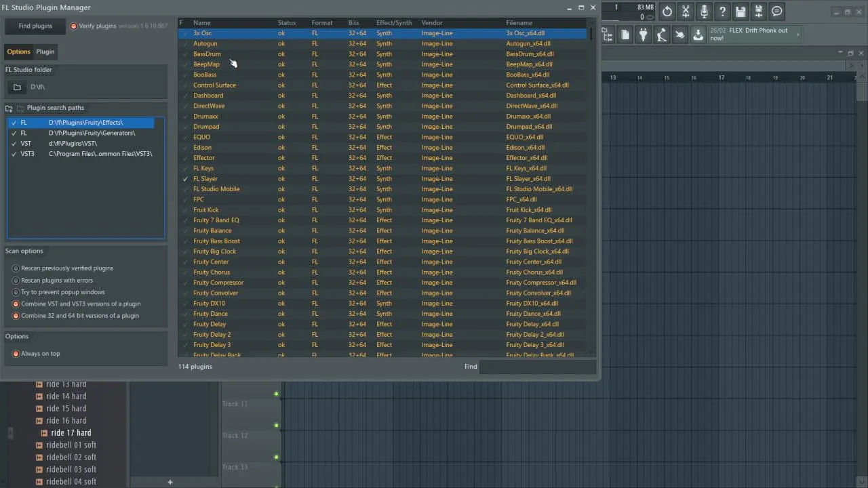Click the ridebell 01 soft sample icon

click(39, 445)
